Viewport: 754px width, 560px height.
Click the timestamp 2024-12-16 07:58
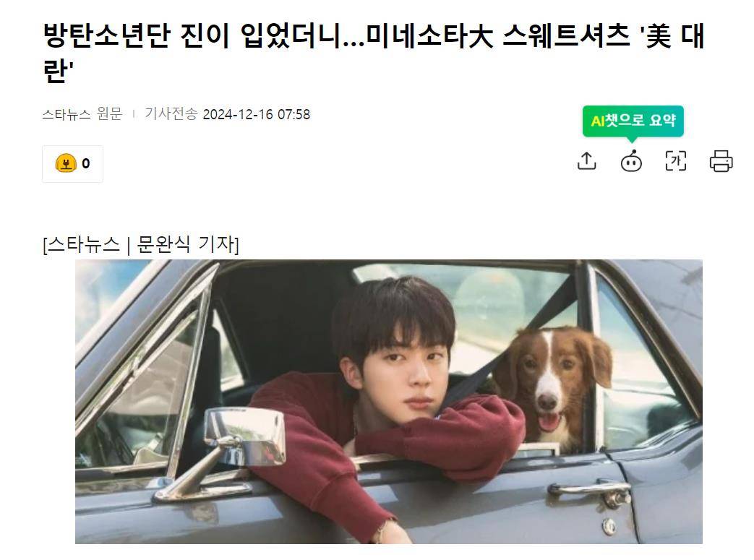tap(257, 114)
